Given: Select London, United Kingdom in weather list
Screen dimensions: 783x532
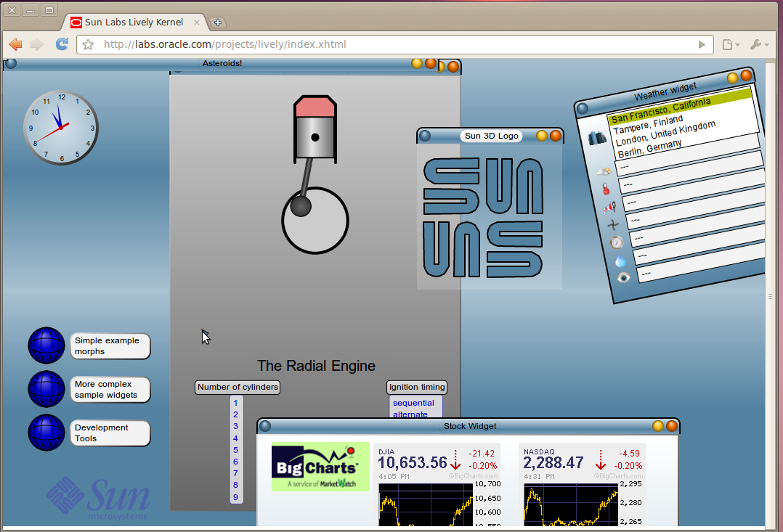Looking at the screenshot, I should tap(665, 134).
